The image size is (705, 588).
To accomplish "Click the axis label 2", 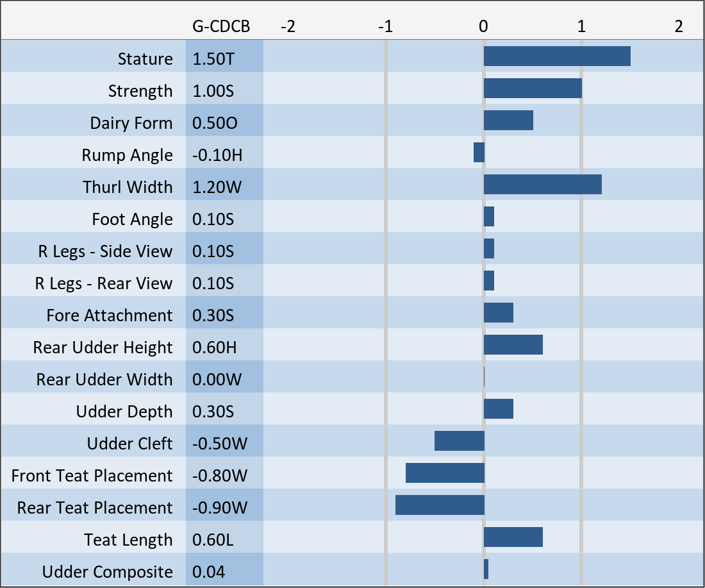I will (679, 26).
